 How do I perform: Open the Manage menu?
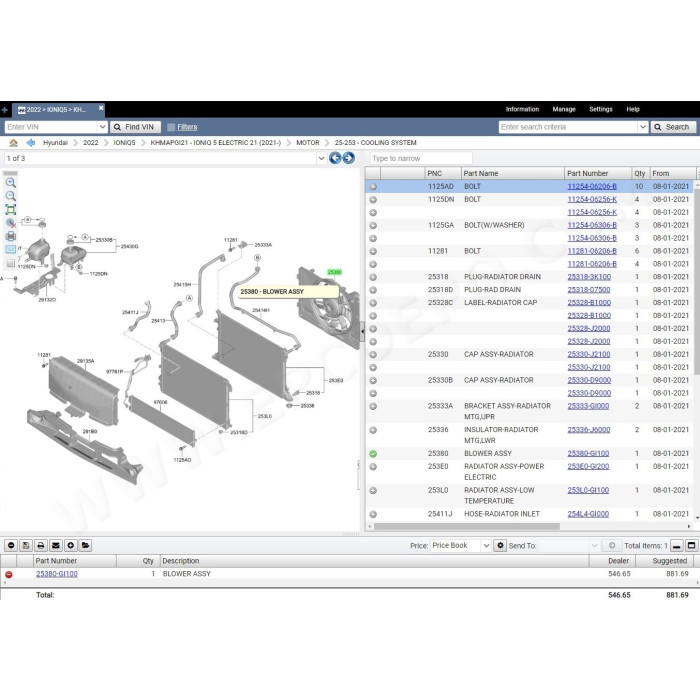564,109
